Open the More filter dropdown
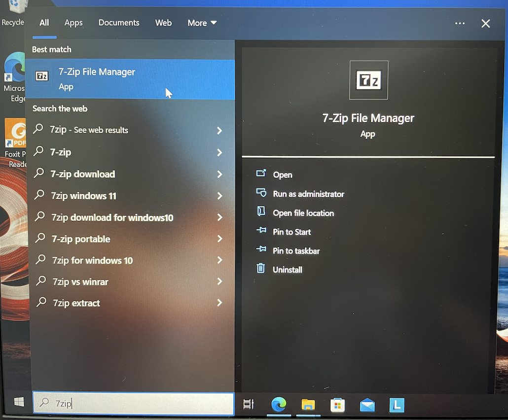This screenshot has height=420, width=508. point(202,23)
